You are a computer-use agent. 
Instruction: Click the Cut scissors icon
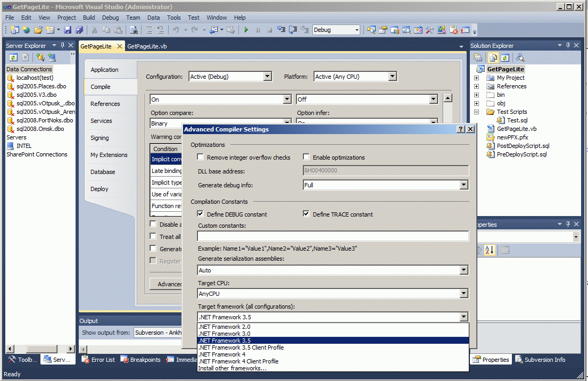coord(95,30)
